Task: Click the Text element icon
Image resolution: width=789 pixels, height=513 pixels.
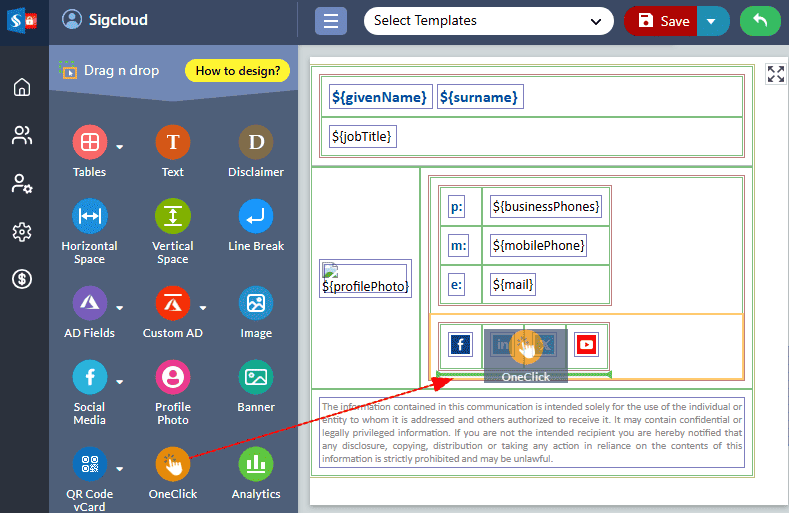Action: pyautogui.click(x=173, y=143)
